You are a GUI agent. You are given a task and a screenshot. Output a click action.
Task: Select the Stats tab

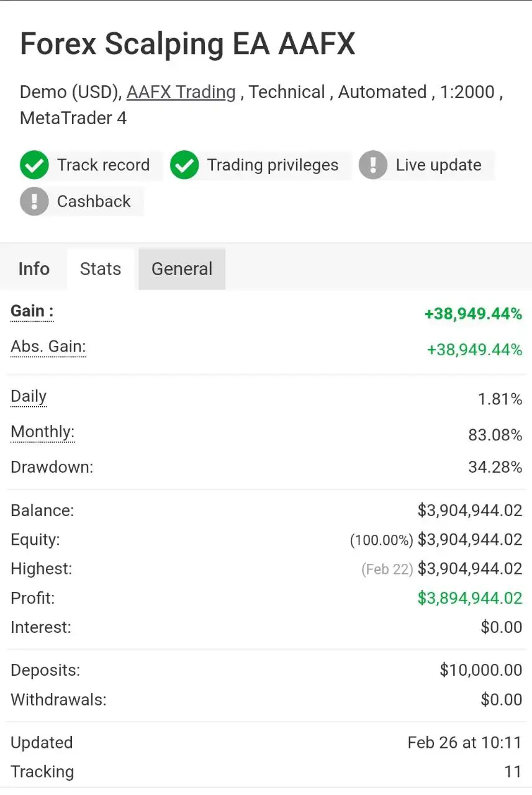pyautogui.click(x=101, y=269)
